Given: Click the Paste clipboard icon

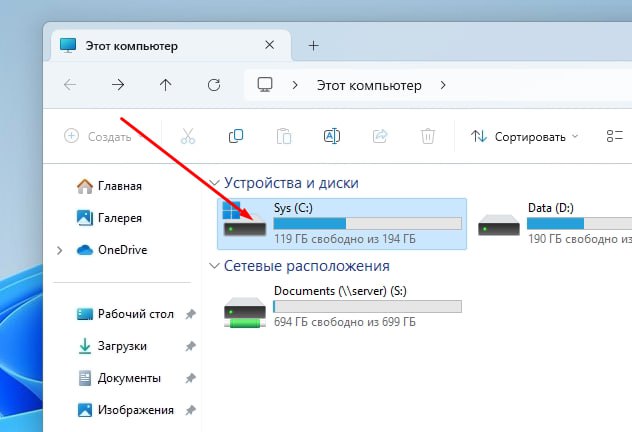Looking at the screenshot, I should pyautogui.click(x=284, y=136).
